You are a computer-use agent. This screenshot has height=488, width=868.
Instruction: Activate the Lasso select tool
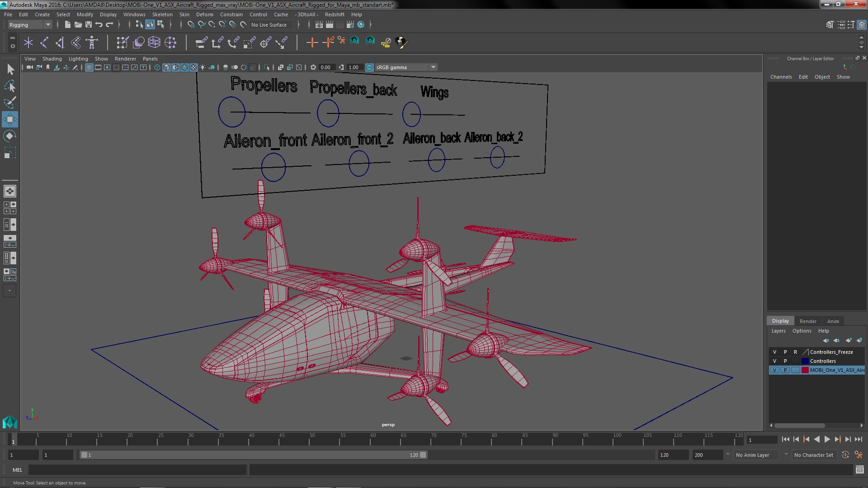9,86
